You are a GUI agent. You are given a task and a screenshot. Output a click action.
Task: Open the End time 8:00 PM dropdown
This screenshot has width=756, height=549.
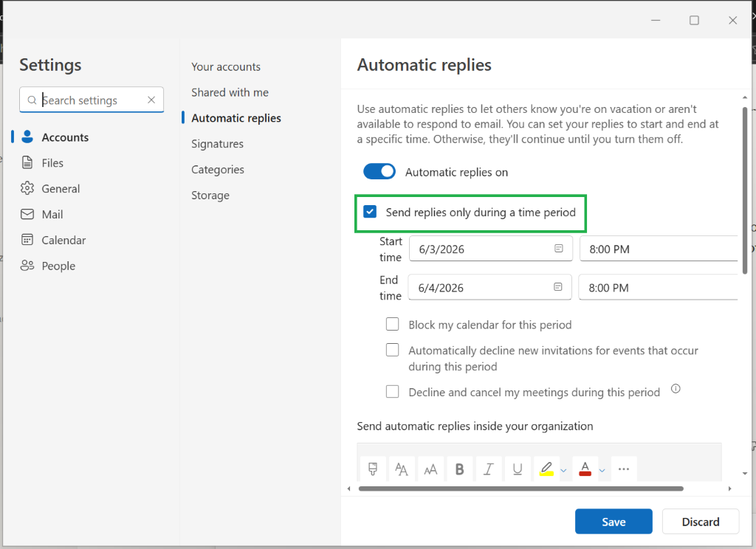pos(658,287)
